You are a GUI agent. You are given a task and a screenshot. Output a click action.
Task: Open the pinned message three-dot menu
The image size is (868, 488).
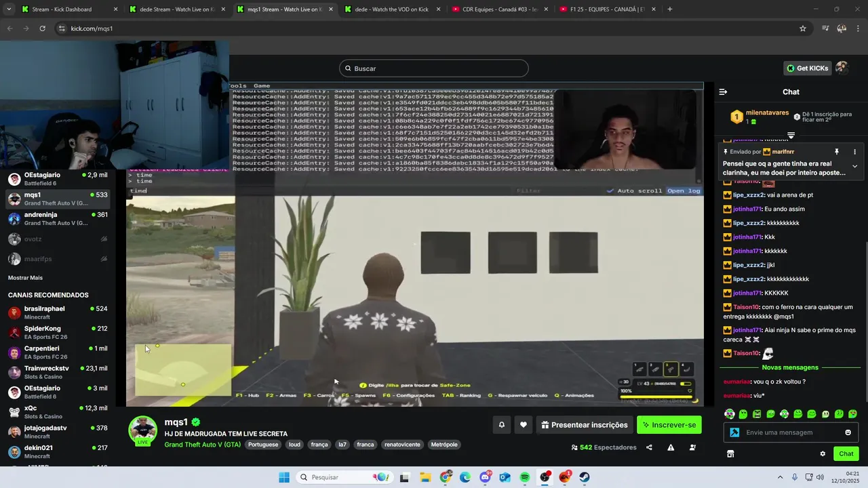click(854, 152)
